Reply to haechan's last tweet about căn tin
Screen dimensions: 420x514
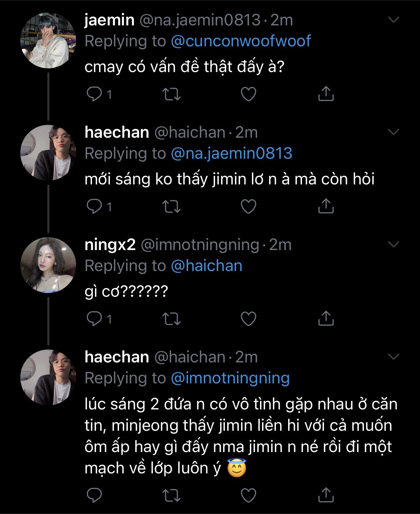tap(94, 495)
